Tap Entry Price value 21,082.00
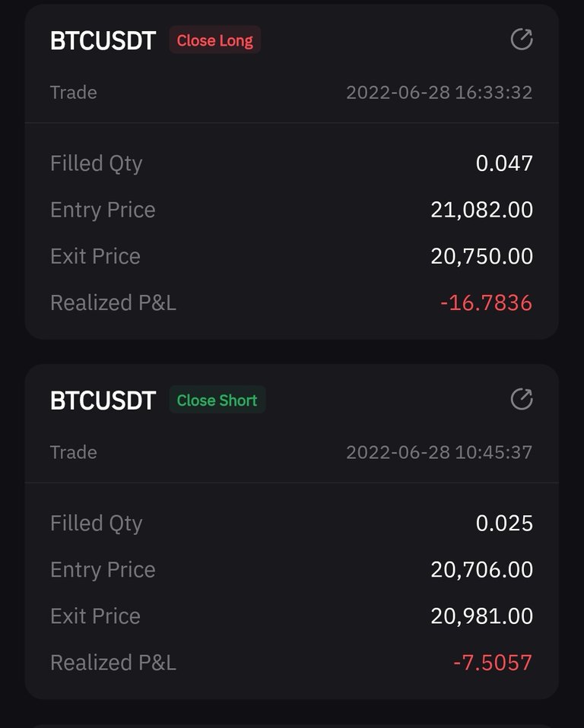Viewport: 584px width, 728px height. coord(482,210)
